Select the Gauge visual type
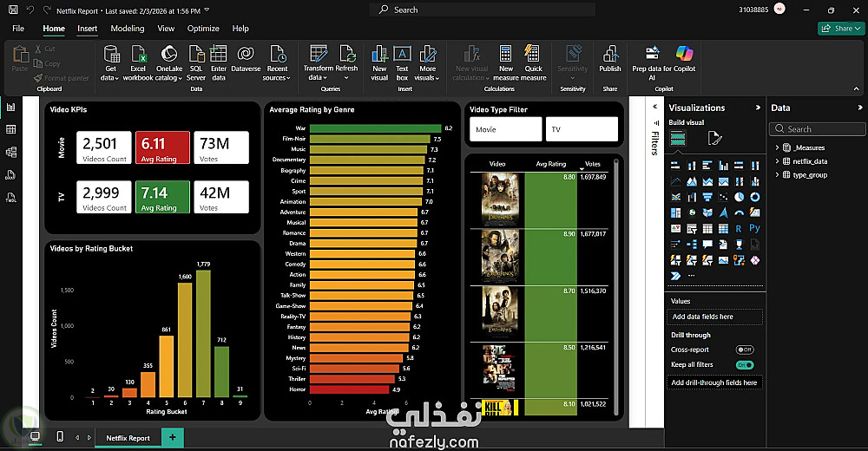Screen dimensions: 868x451 [x=739, y=212]
